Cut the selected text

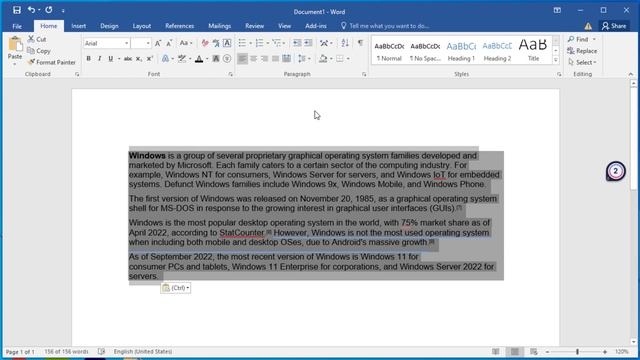point(37,39)
